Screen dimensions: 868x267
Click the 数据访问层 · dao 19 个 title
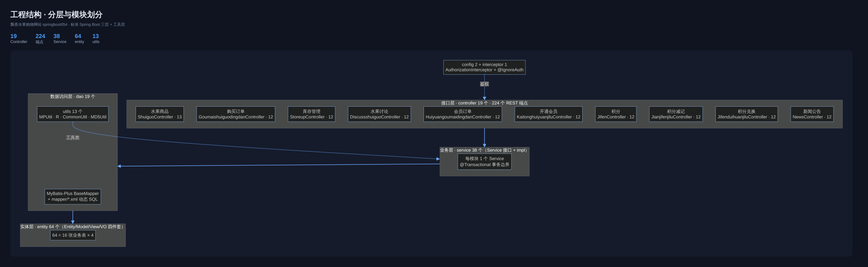point(73,96)
